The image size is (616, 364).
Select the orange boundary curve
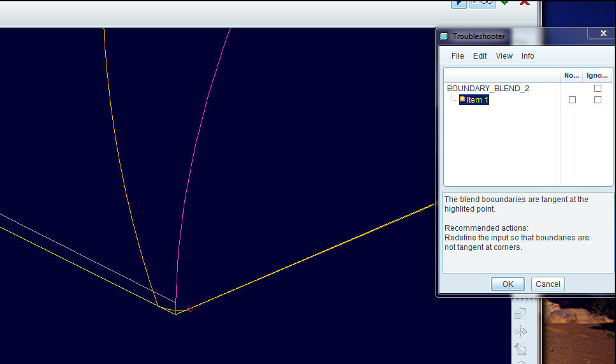[x=119, y=157]
